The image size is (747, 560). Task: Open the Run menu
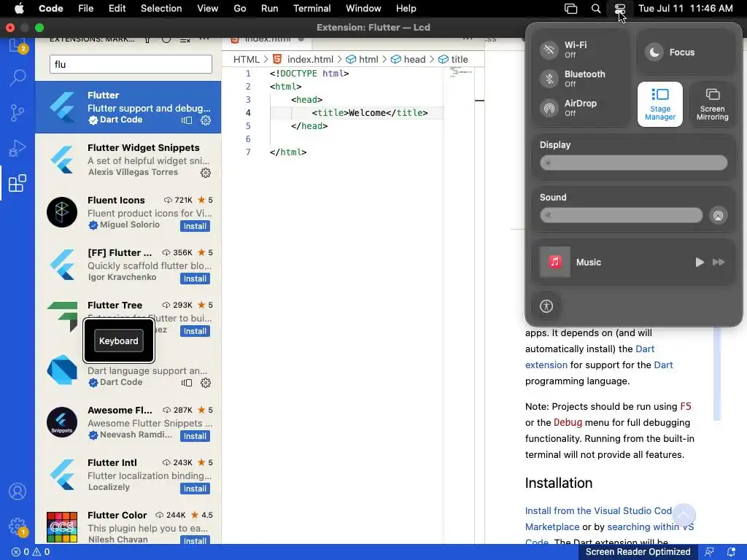pos(270,9)
